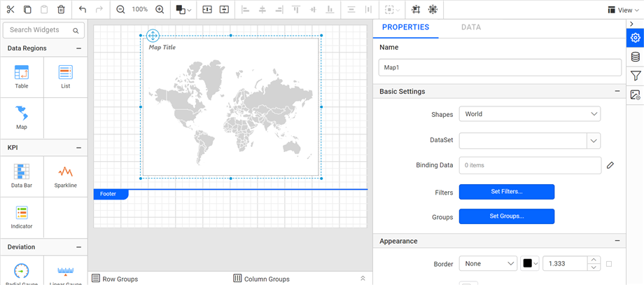Undo the last action
The width and height of the screenshot is (644, 285).
(x=83, y=10)
